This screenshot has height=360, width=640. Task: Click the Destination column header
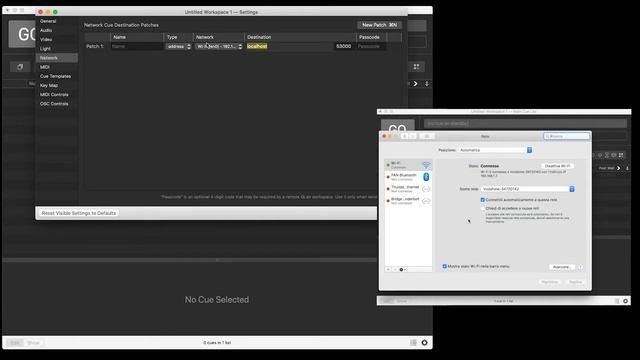(300, 37)
